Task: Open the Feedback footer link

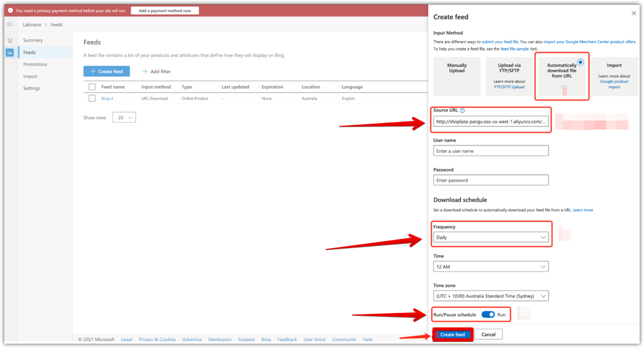Action: click(287, 339)
